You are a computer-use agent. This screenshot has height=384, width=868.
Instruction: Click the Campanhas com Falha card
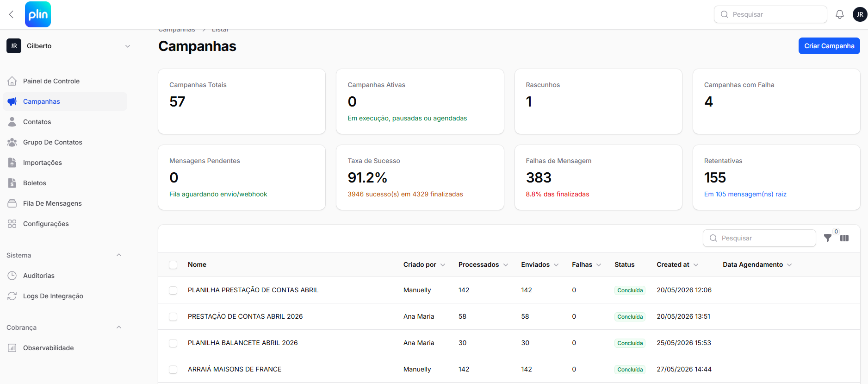pos(776,101)
